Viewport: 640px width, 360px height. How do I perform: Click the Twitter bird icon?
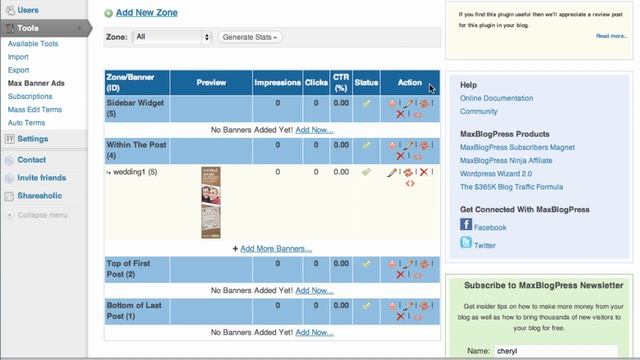(x=466, y=242)
